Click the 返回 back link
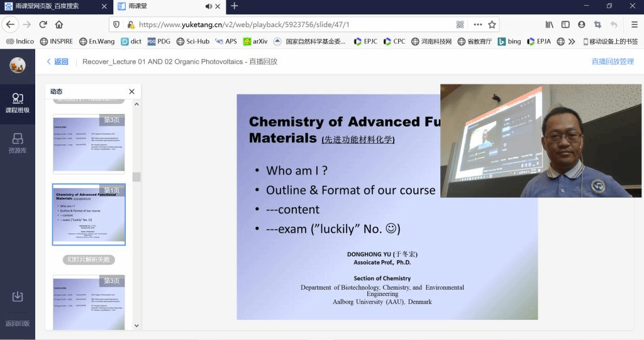This screenshot has width=644, height=340. [57, 62]
